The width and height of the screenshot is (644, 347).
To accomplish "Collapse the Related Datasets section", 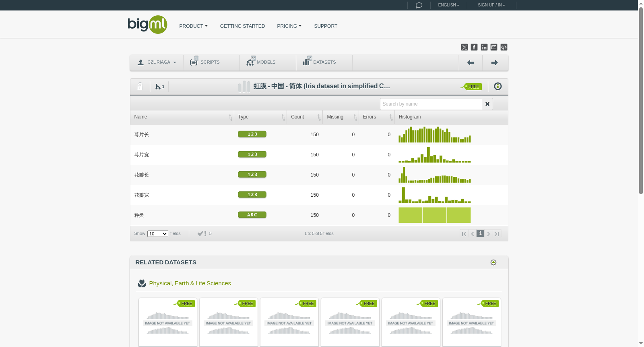I will (493, 262).
